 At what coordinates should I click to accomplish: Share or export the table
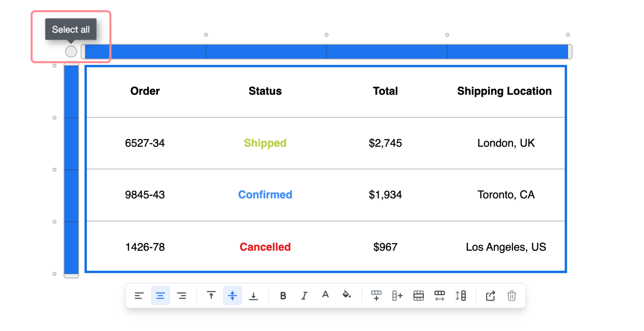[x=490, y=296]
